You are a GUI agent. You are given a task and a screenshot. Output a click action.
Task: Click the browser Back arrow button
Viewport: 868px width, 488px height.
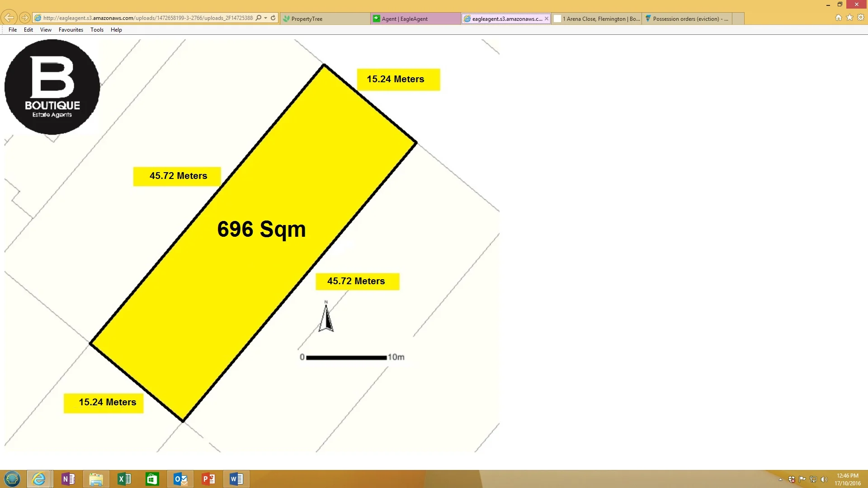(x=9, y=18)
